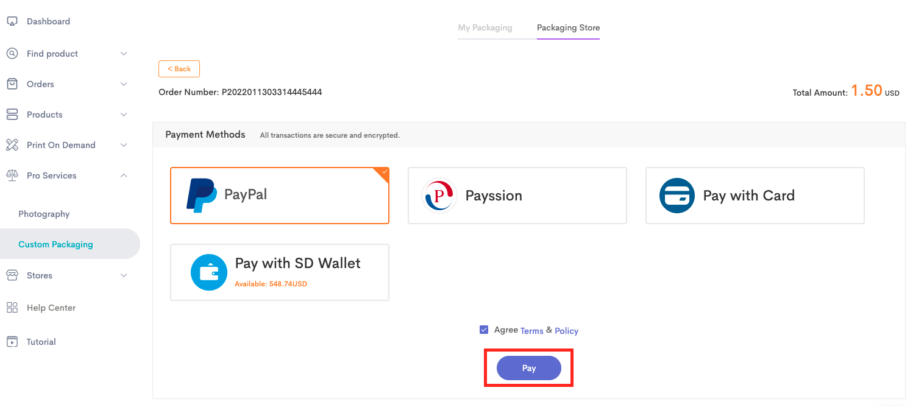Open Photography in the sidebar
The height and width of the screenshot is (407, 913).
[x=44, y=214]
